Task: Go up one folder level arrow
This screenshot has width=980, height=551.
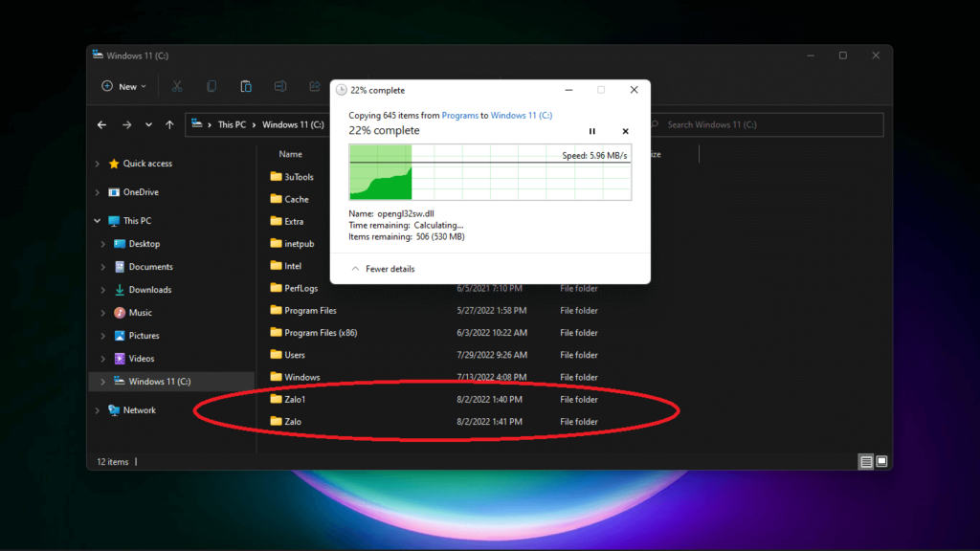Action: click(x=169, y=124)
